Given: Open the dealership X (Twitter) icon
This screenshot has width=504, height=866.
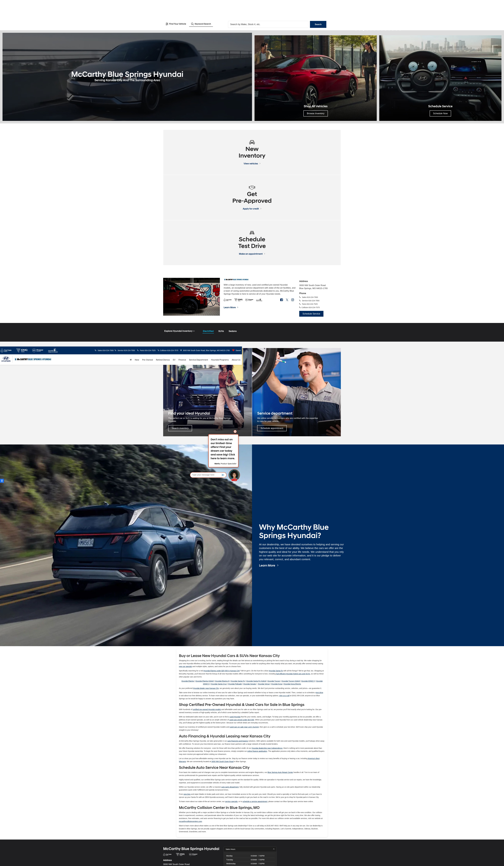Looking at the screenshot, I should pos(287,300).
